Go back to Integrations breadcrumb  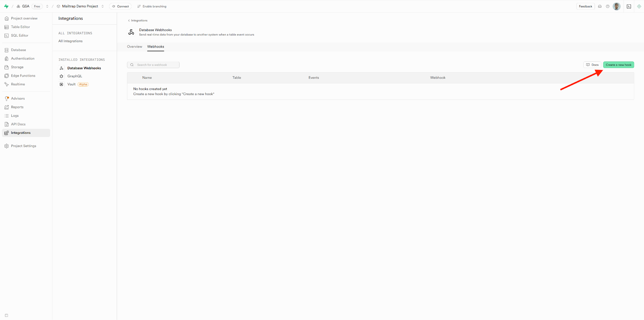coord(138,21)
